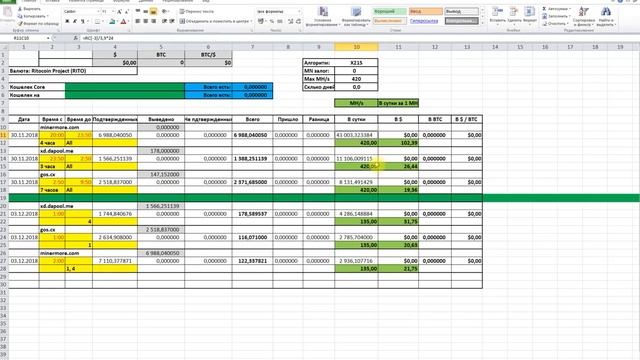Apply the green Good (Хороший) cell style
The width and height of the screenshot is (640, 360).
(x=389, y=11)
